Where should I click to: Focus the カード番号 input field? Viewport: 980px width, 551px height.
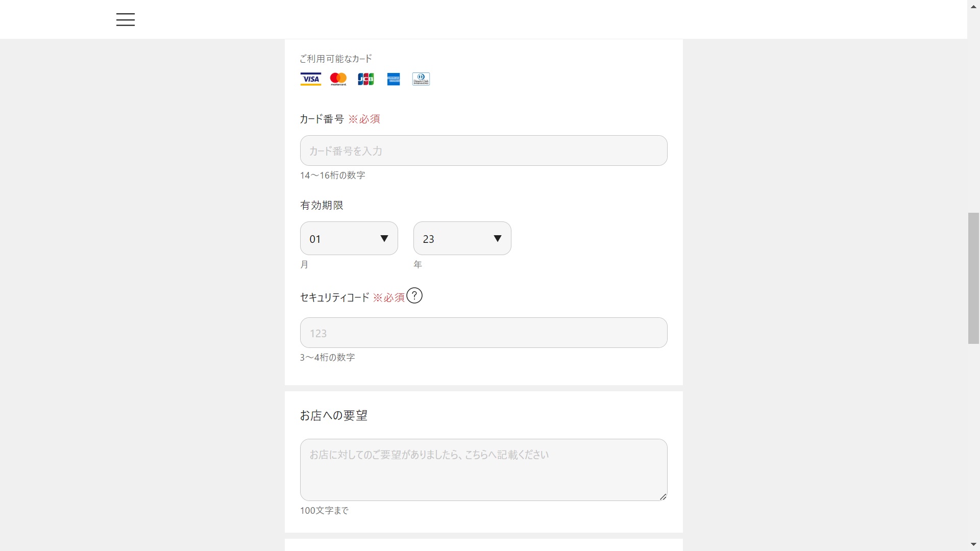484,151
